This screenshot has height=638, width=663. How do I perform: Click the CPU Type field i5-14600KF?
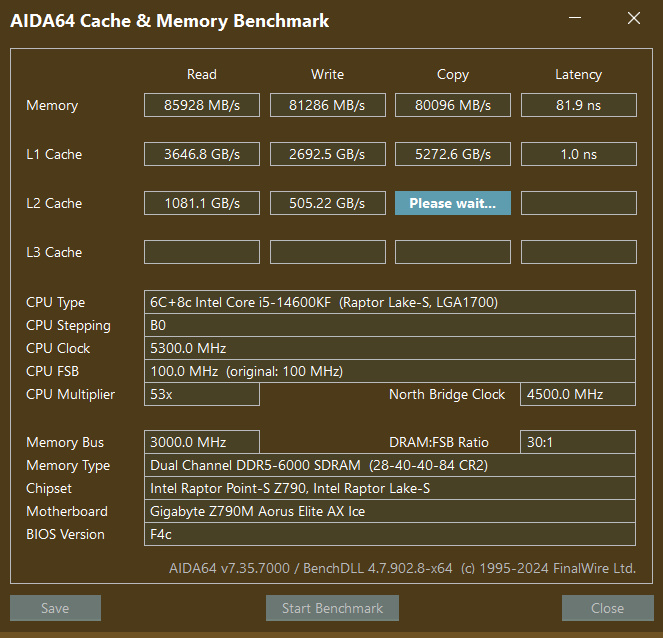[x=390, y=302]
